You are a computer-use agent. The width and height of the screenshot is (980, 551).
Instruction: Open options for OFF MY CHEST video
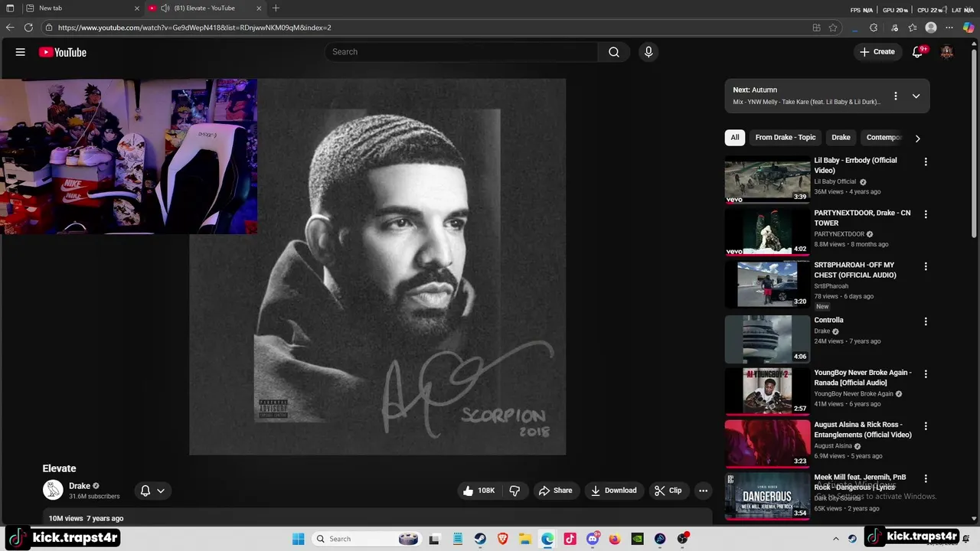click(x=926, y=266)
